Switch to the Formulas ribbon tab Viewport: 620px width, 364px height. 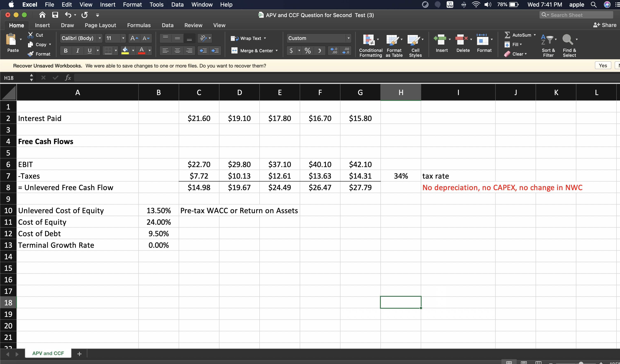pyautogui.click(x=139, y=25)
